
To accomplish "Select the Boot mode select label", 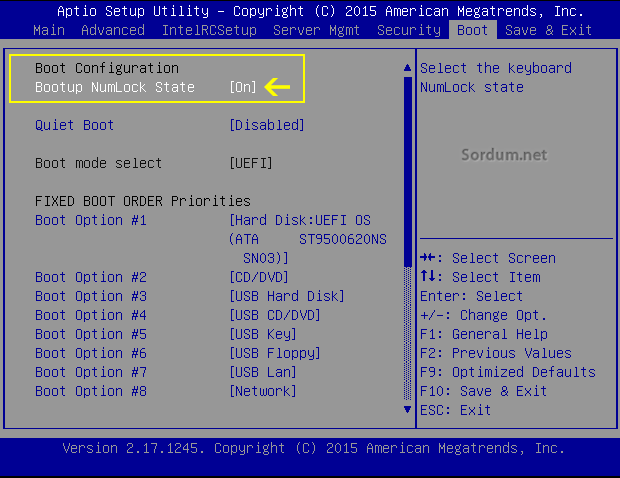I will 98,163.
